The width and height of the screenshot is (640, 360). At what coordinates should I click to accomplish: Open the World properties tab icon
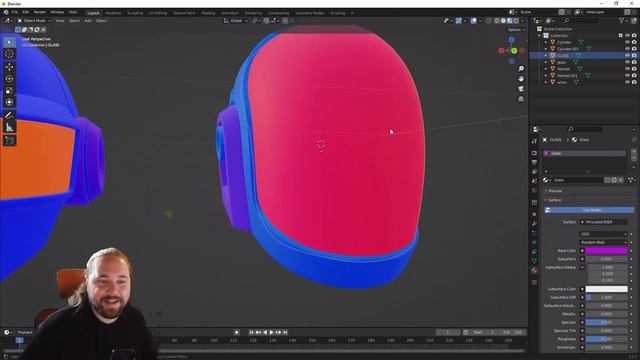click(534, 191)
